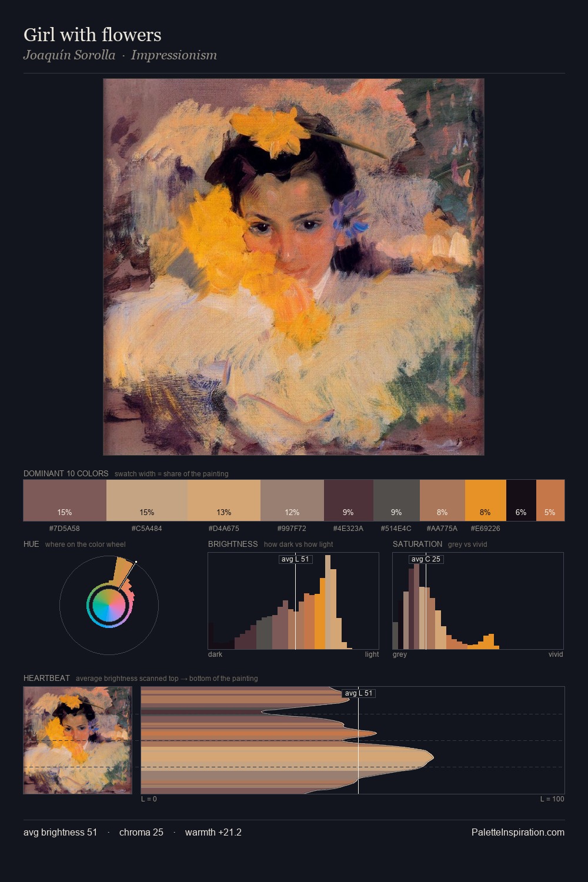Click the 'vivid' axis label under Saturation
This screenshot has height=882, width=588.
[x=556, y=654]
